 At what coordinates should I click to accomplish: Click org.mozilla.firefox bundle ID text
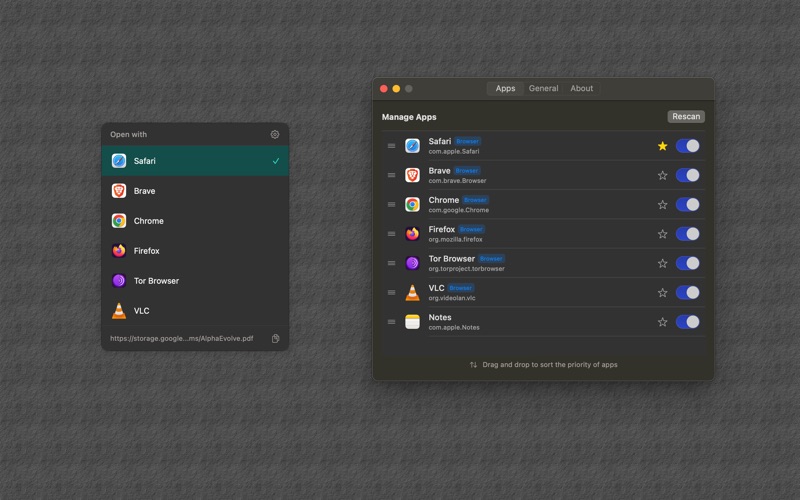[x=455, y=239]
